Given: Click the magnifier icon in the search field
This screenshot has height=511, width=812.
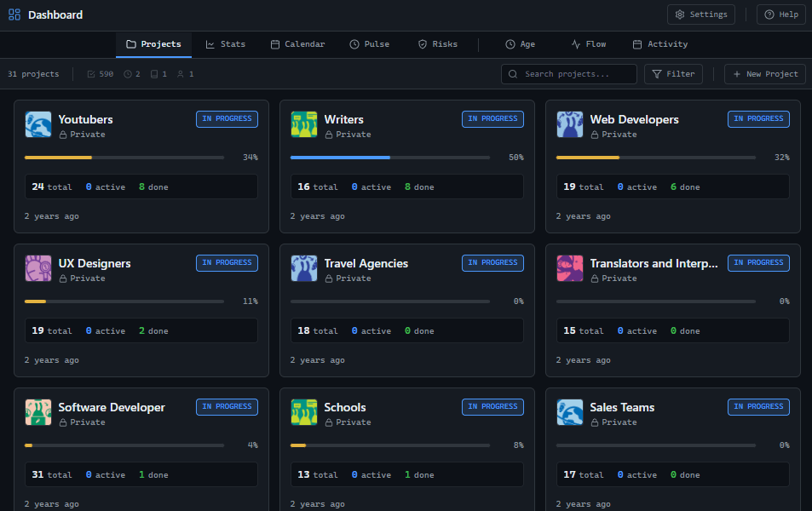Looking at the screenshot, I should (512, 74).
